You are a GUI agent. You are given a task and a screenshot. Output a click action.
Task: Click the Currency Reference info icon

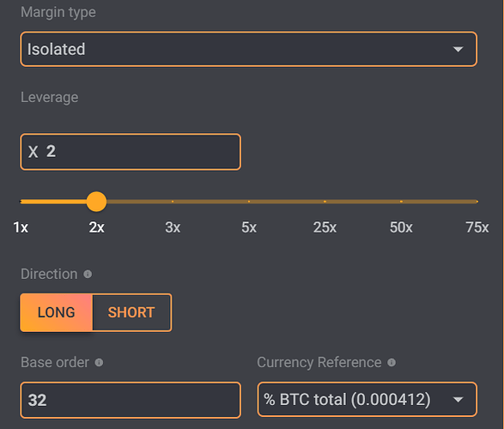pos(392,363)
